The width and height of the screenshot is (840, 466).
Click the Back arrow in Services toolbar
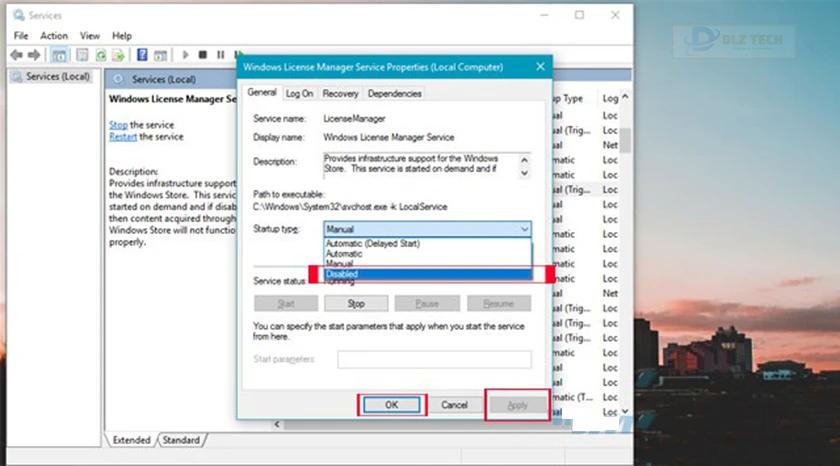coord(17,55)
